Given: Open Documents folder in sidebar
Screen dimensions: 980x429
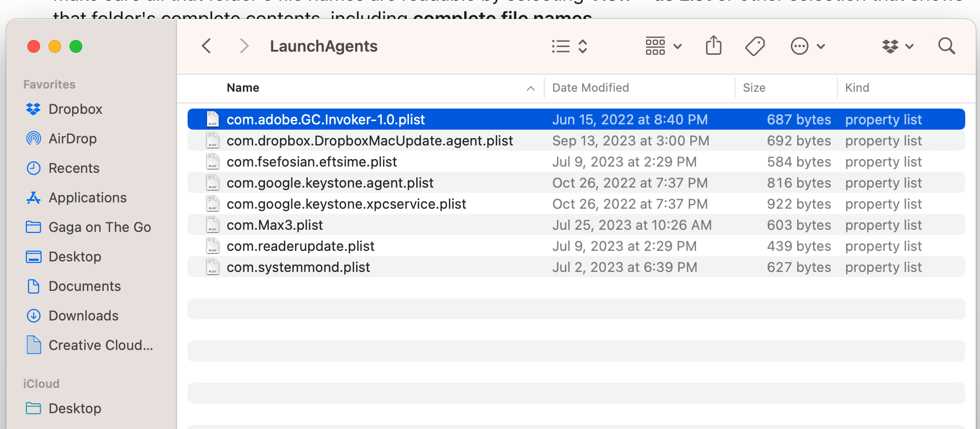Looking at the screenshot, I should click(84, 286).
